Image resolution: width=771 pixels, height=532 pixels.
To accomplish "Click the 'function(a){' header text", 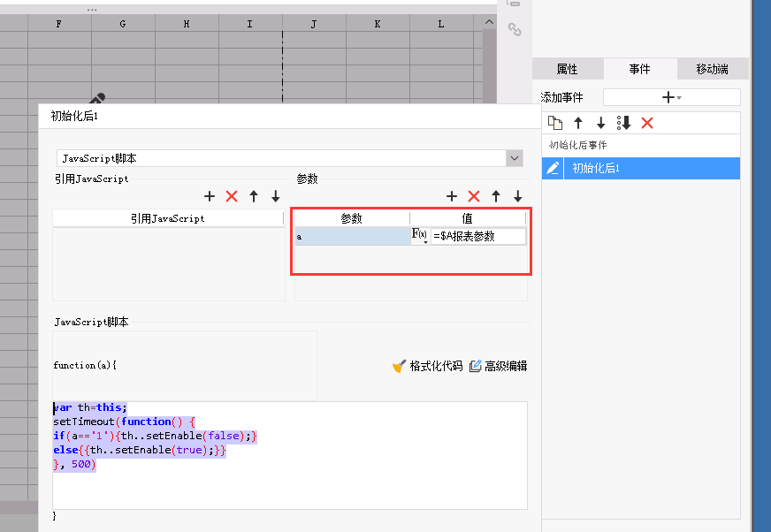I will tap(85, 365).
